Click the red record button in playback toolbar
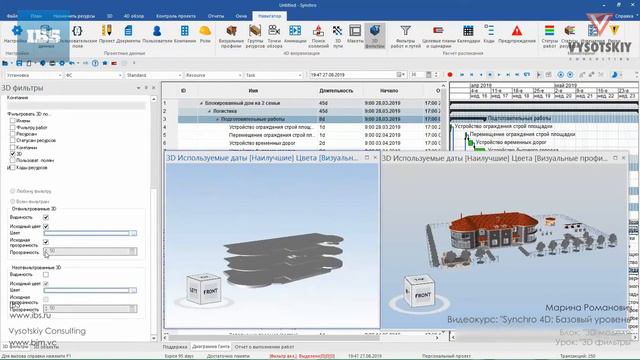 pyautogui.click(x=450, y=75)
